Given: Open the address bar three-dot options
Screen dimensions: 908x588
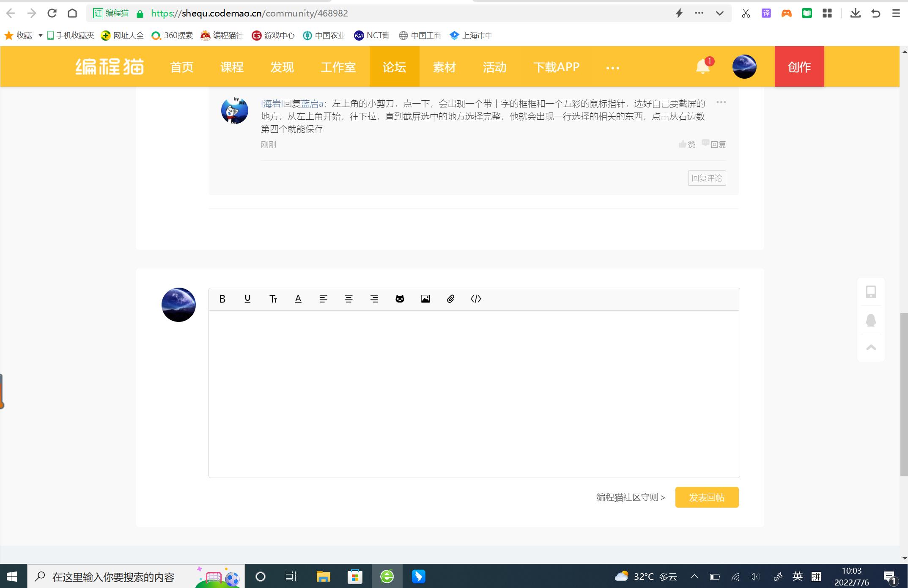Looking at the screenshot, I should coord(699,14).
